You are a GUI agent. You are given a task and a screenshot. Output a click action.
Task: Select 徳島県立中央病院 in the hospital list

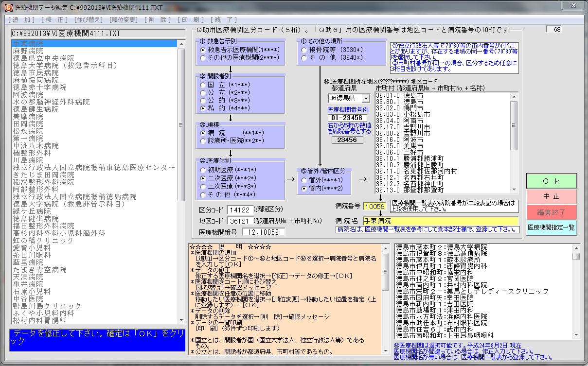pyautogui.click(x=40, y=58)
